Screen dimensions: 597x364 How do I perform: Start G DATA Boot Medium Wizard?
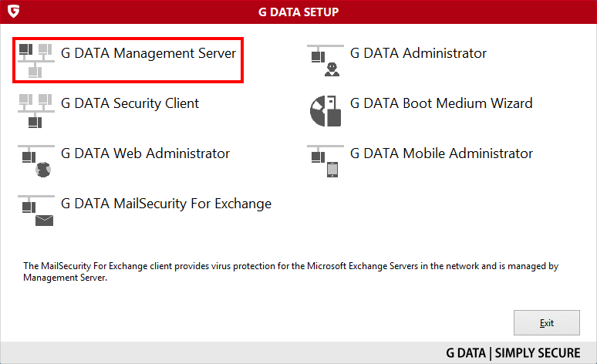pos(441,103)
